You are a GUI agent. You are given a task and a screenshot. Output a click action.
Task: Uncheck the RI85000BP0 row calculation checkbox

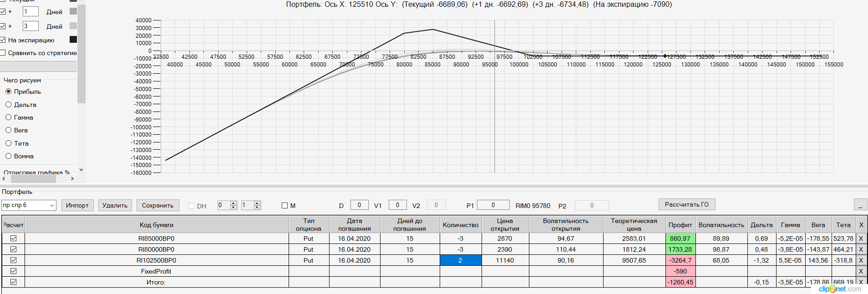[13, 238]
